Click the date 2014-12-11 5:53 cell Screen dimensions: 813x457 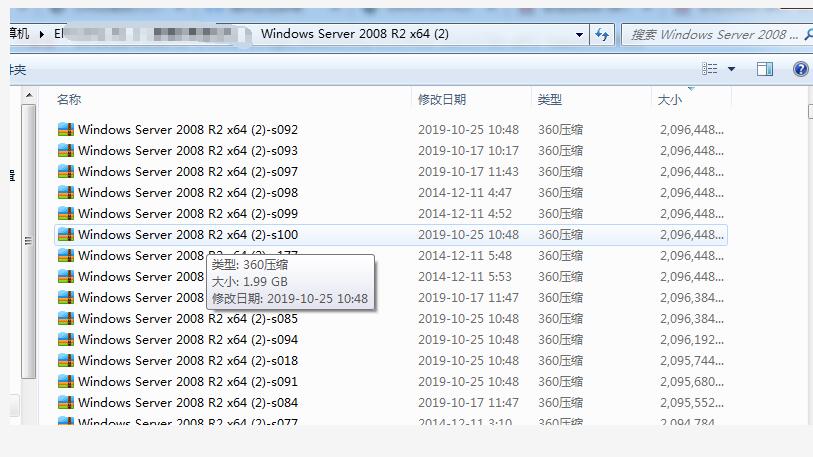click(465, 276)
